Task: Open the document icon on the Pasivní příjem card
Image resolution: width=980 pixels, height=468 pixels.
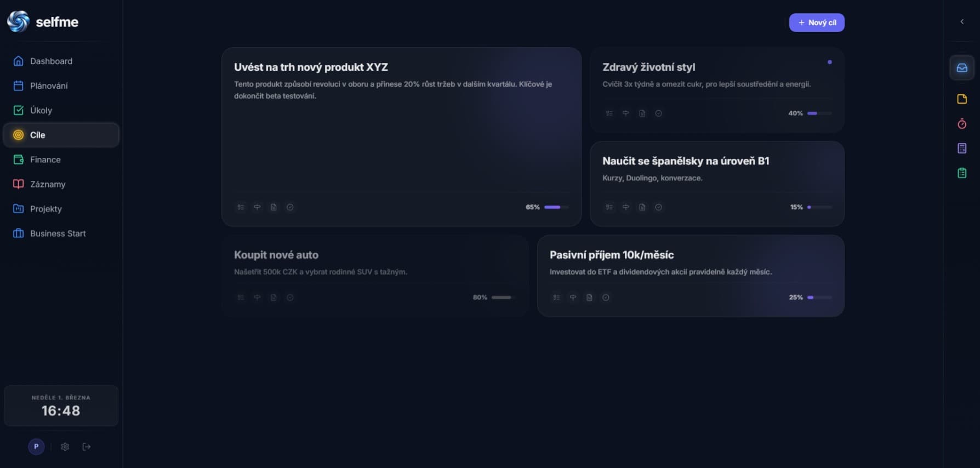Action: coord(589,298)
